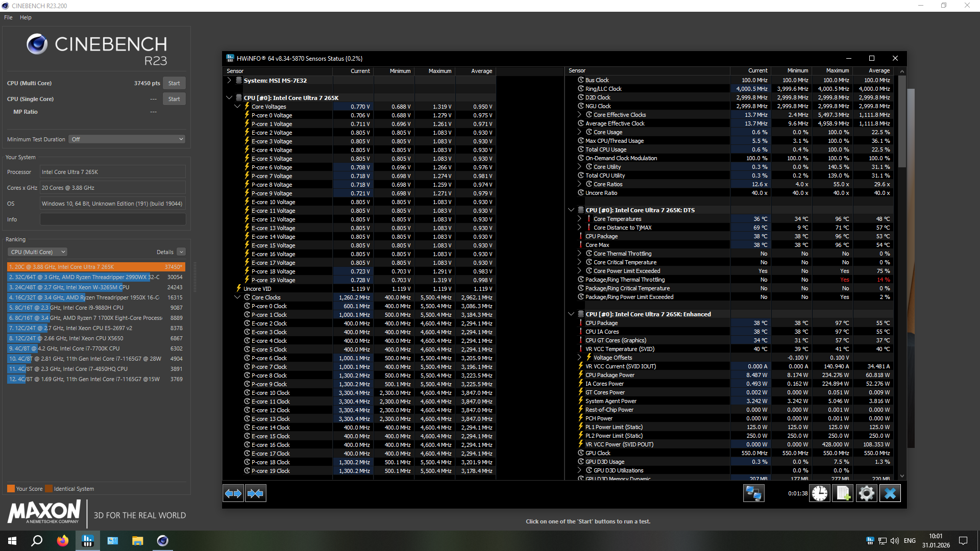
Task: Click the collapse columns arrows icon
Action: coord(256,493)
